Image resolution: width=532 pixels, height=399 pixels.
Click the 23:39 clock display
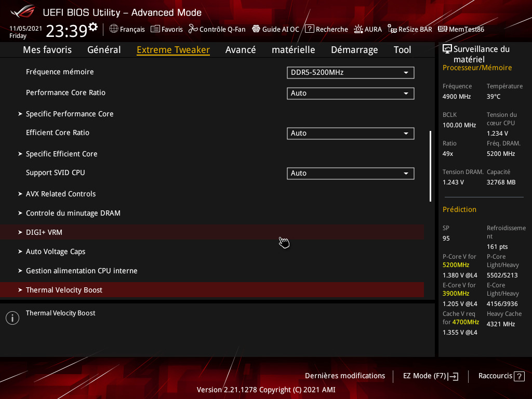pos(66,31)
